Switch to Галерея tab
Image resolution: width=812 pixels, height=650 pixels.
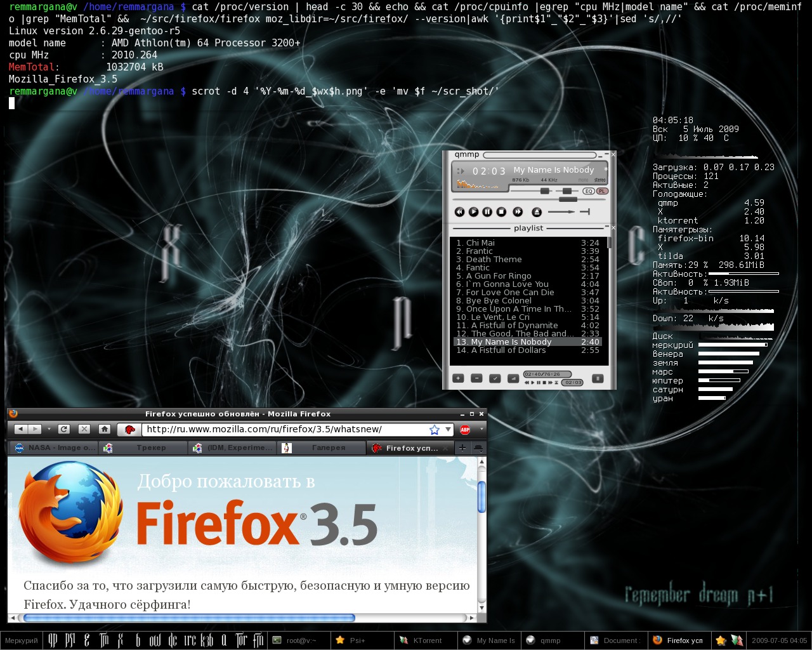[x=322, y=448]
